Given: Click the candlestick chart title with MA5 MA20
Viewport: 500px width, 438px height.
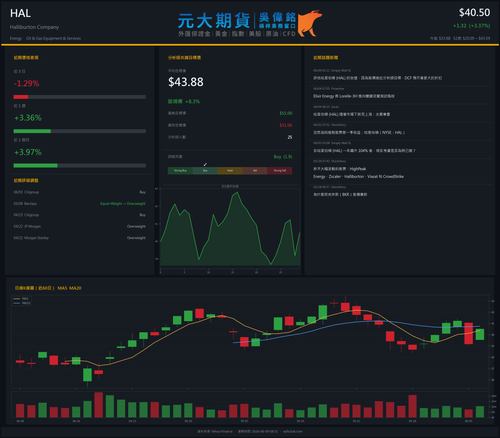Looking at the screenshot, I should pyautogui.click(x=48, y=288).
